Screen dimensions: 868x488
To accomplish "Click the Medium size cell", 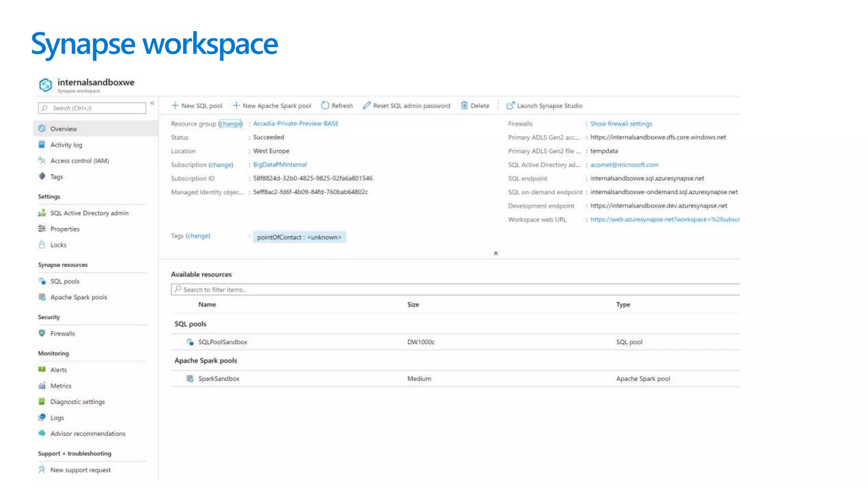I will click(419, 378).
